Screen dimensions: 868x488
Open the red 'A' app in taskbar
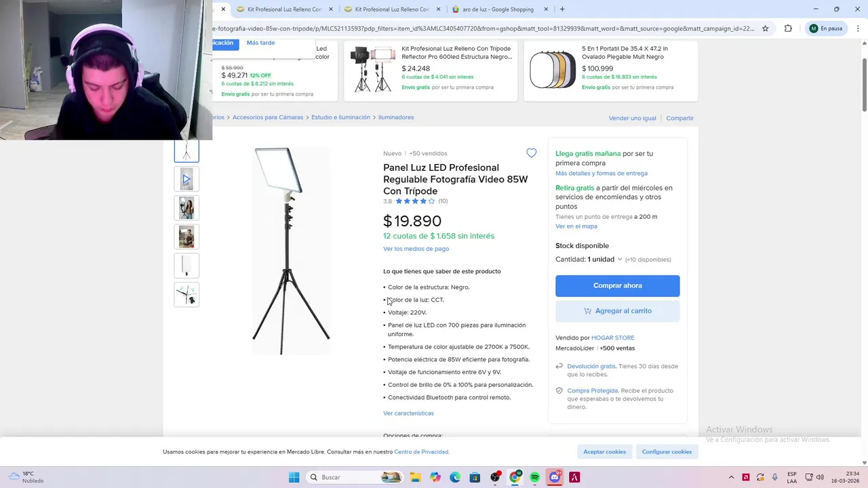(x=574, y=477)
